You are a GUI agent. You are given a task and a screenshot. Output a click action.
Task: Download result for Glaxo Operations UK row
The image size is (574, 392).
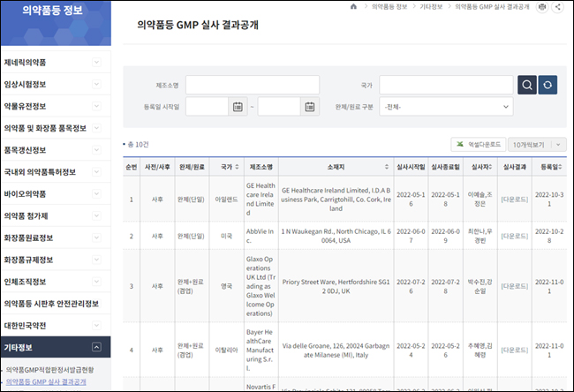pyautogui.click(x=514, y=286)
